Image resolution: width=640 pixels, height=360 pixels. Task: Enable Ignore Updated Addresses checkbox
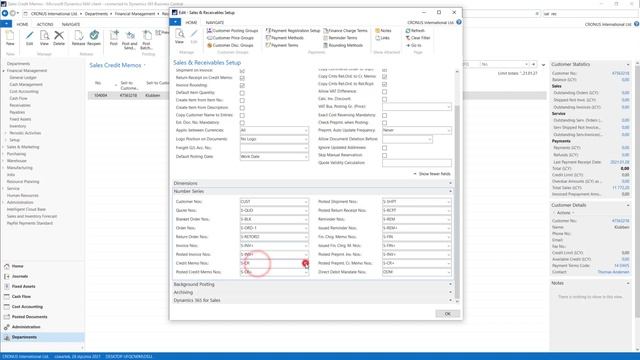(384, 148)
